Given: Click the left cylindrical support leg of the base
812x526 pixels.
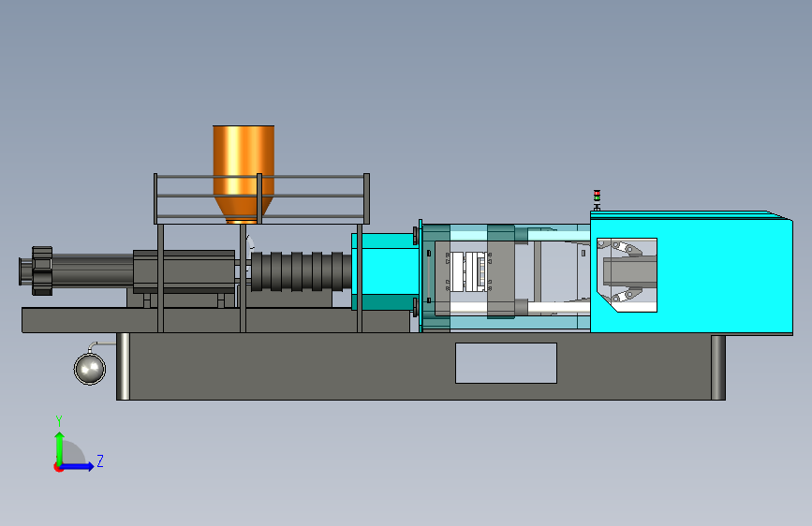Looking at the screenshot, I should (x=124, y=366).
